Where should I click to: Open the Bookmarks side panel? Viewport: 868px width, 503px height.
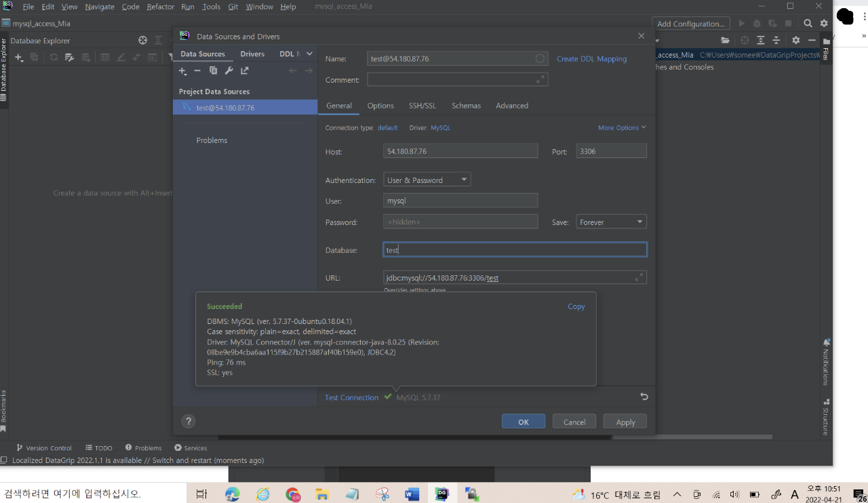(x=3, y=411)
